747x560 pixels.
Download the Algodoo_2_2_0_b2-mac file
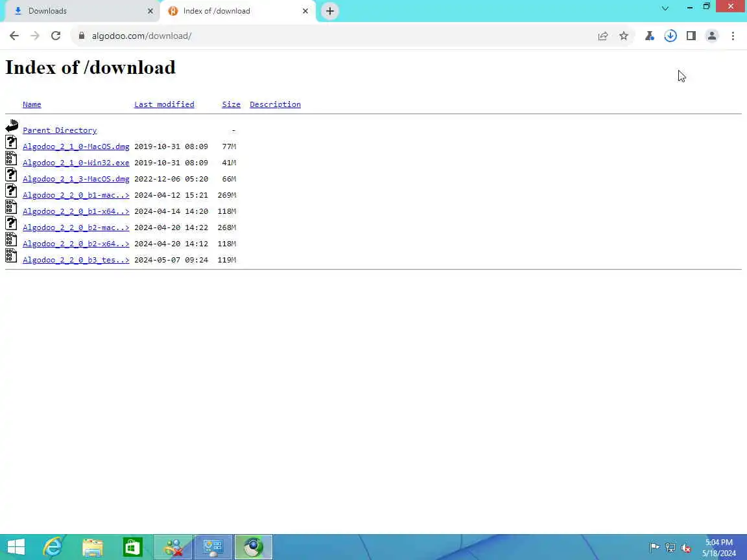(76, 227)
